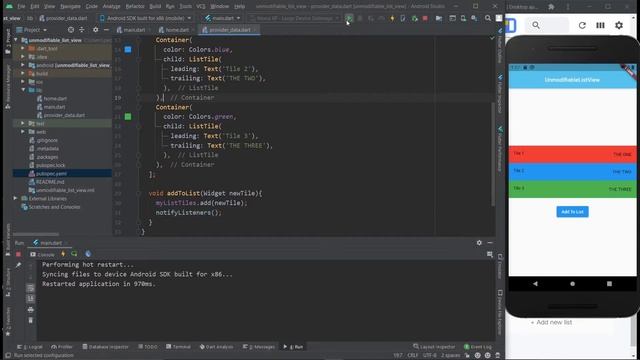Open Layout Inspector tool window

coord(434,347)
